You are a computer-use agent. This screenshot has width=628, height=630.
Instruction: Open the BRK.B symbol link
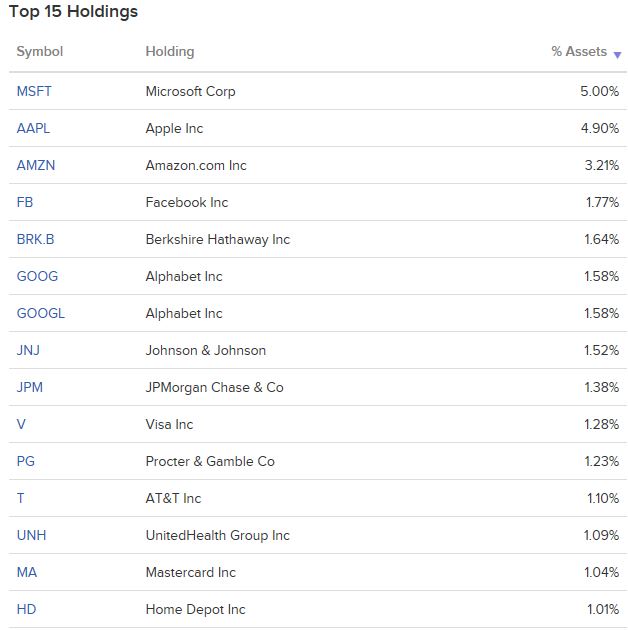click(x=35, y=239)
